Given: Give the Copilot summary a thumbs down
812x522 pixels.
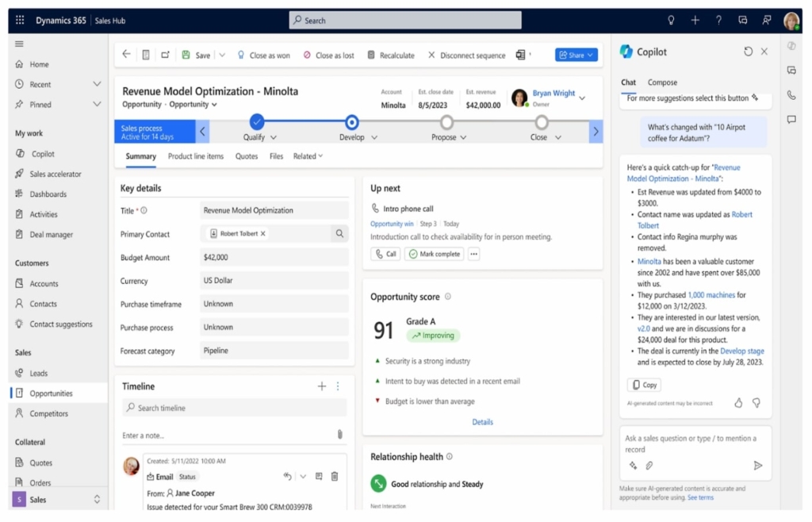Looking at the screenshot, I should (x=756, y=402).
